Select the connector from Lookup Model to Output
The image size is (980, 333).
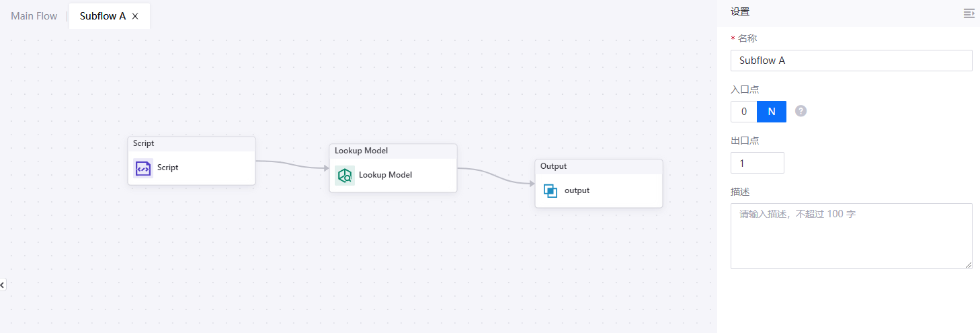pyautogui.click(x=496, y=176)
